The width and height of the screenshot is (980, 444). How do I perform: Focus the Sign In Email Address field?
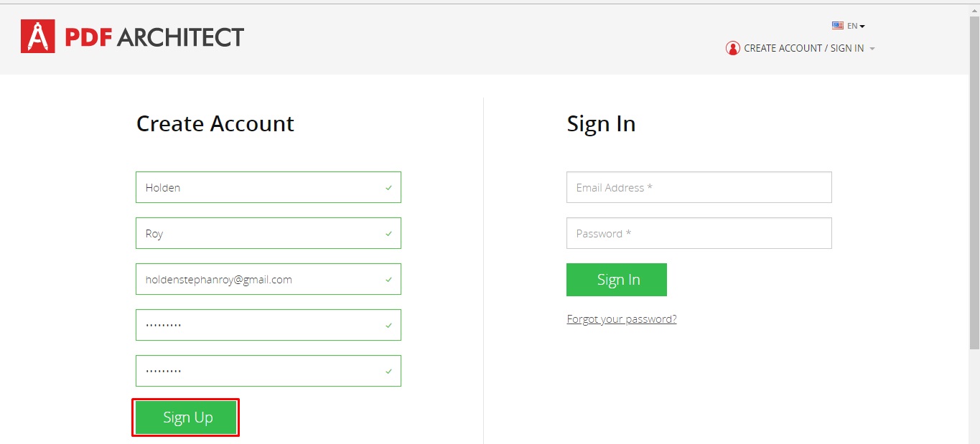699,187
